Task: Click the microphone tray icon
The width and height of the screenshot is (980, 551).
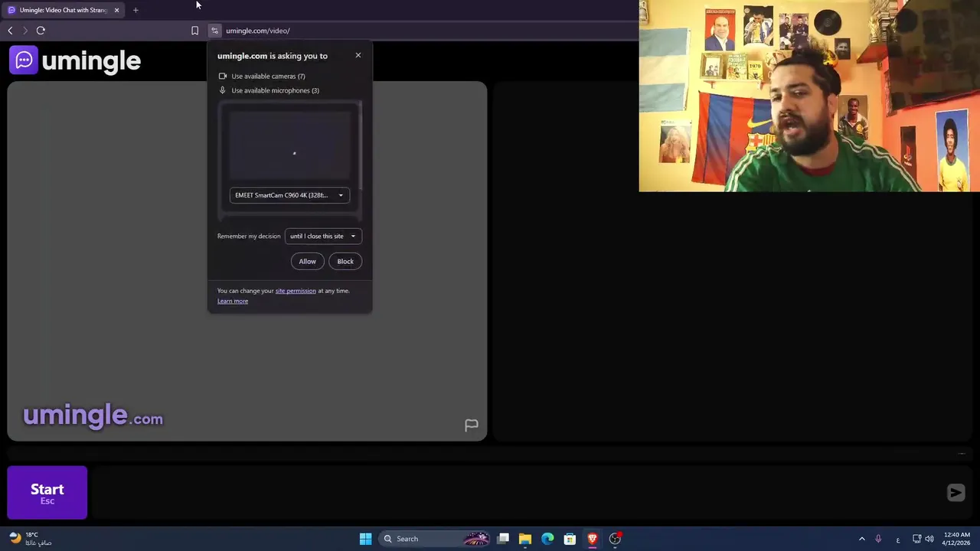Action: click(x=878, y=539)
